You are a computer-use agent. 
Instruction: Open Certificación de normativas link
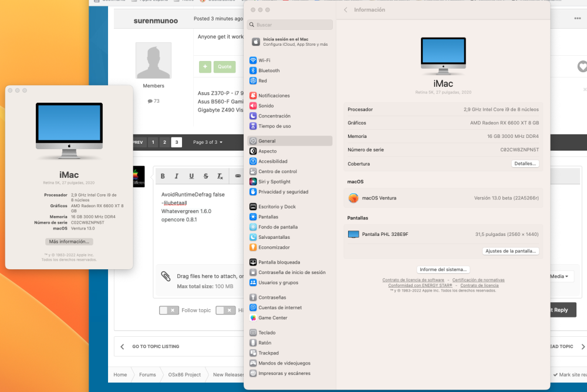478,280
